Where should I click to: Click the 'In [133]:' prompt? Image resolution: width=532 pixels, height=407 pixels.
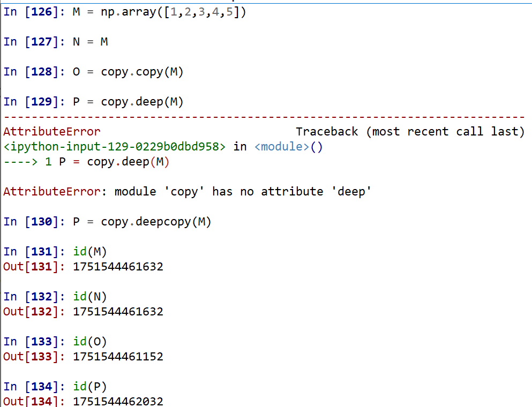click(x=34, y=342)
